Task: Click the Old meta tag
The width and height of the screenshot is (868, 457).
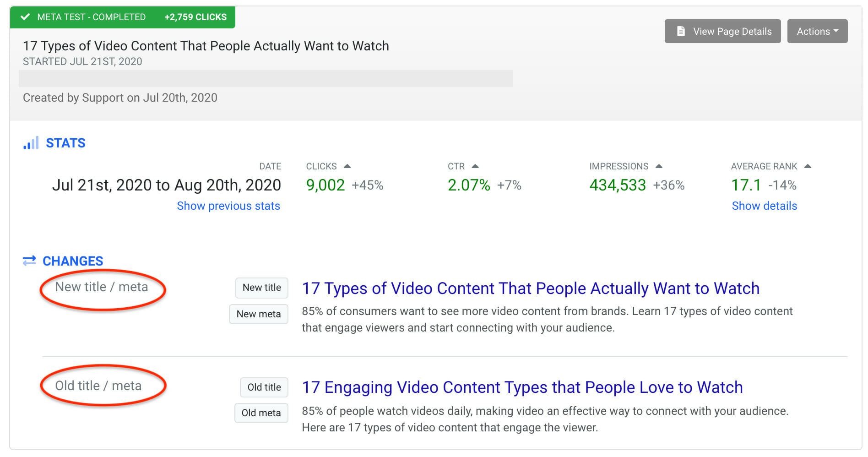Action: pos(261,413)
